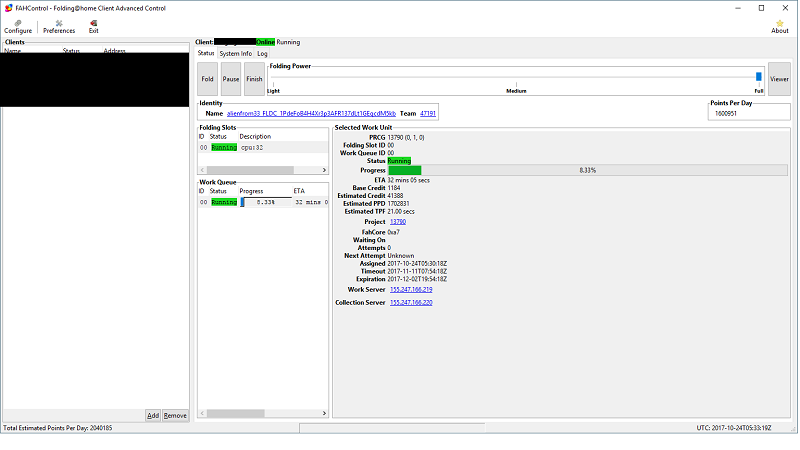Click the FahCore 0xa7 value
The image size is (800, 450).
[x=393, y=232]
